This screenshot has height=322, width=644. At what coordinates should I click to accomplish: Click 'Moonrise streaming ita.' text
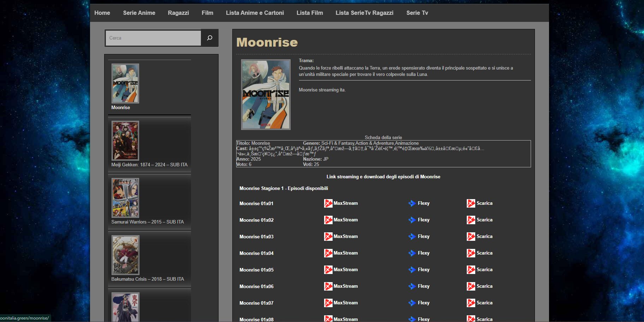point(322,90)
